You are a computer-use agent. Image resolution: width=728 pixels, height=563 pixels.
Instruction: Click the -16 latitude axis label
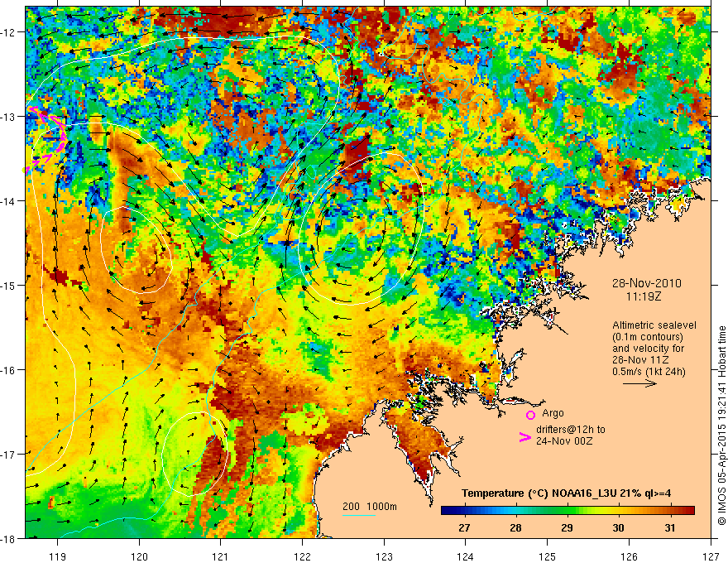(9, 370)
